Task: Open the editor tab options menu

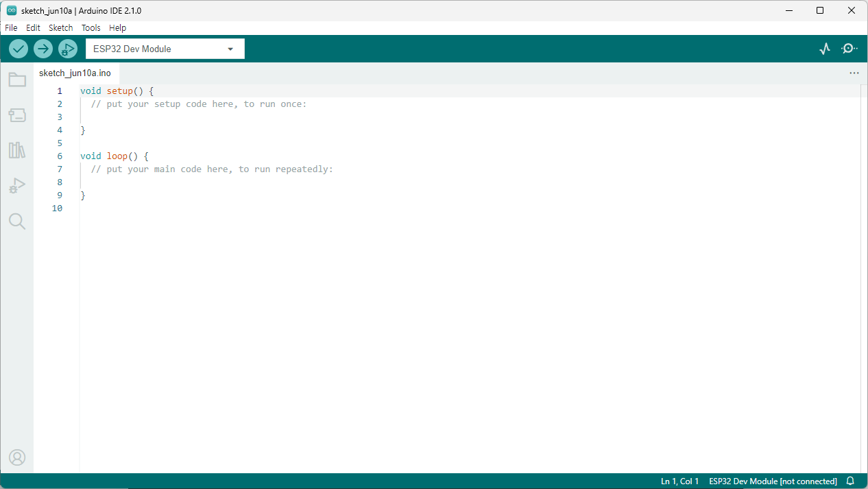Action: tap(854, 73)
